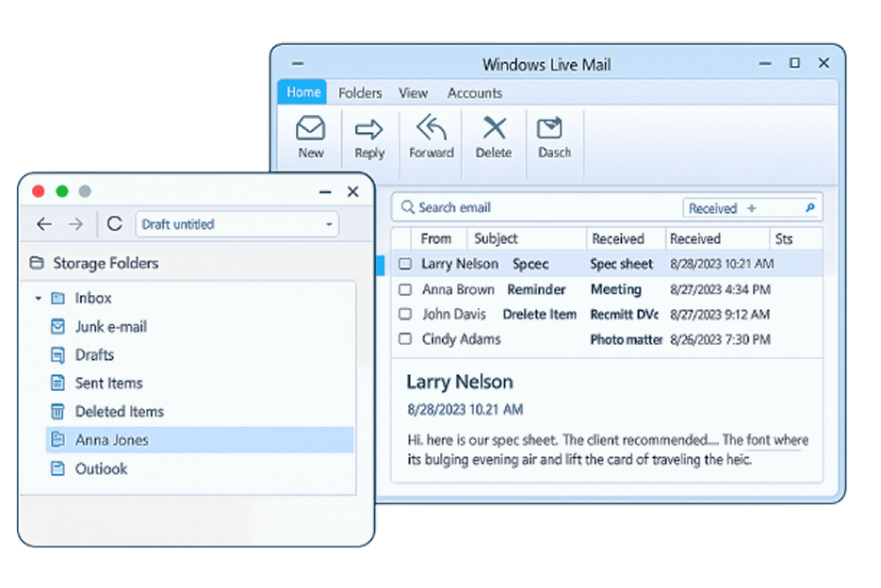The image size is (881, 588).
Task: Tick the checkbox for Larry Nelson email
Action: [x=405, y=265]
